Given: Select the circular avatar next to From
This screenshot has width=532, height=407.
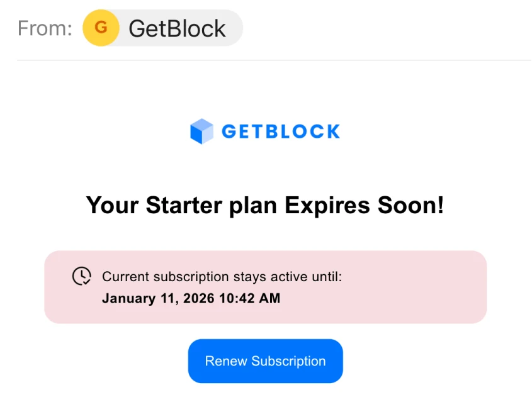Looking at the screenshot, I should click(101, 28).
